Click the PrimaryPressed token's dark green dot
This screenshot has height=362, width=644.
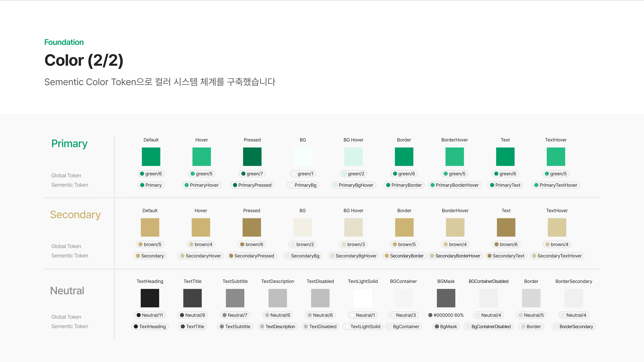(235, 185)
